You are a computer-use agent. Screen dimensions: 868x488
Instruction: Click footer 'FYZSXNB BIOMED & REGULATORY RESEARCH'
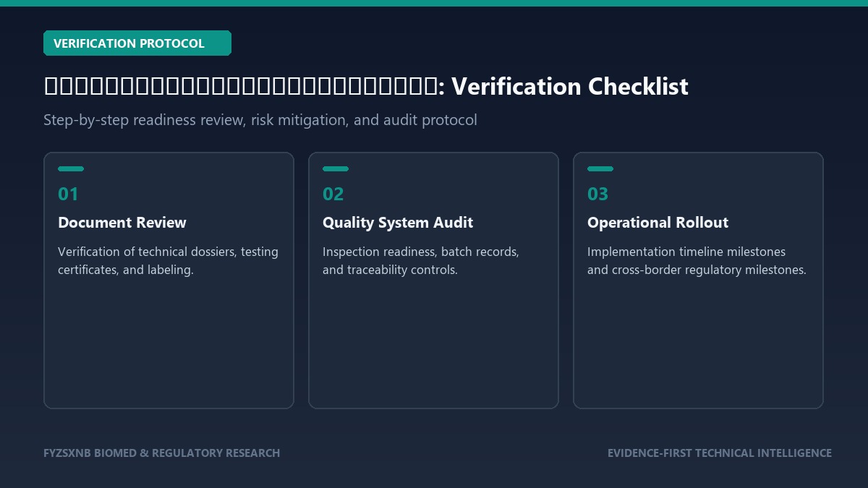[x=161, y=453]
